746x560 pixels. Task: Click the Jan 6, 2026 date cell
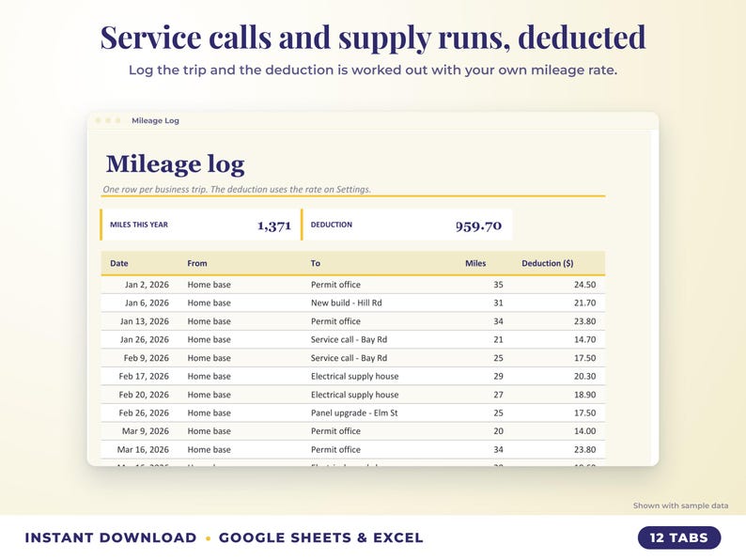point(147,303)
